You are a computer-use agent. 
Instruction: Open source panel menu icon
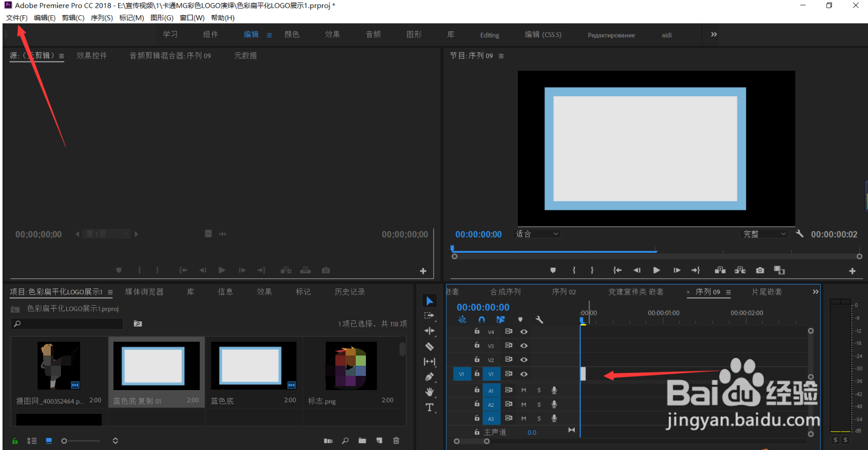61,56
